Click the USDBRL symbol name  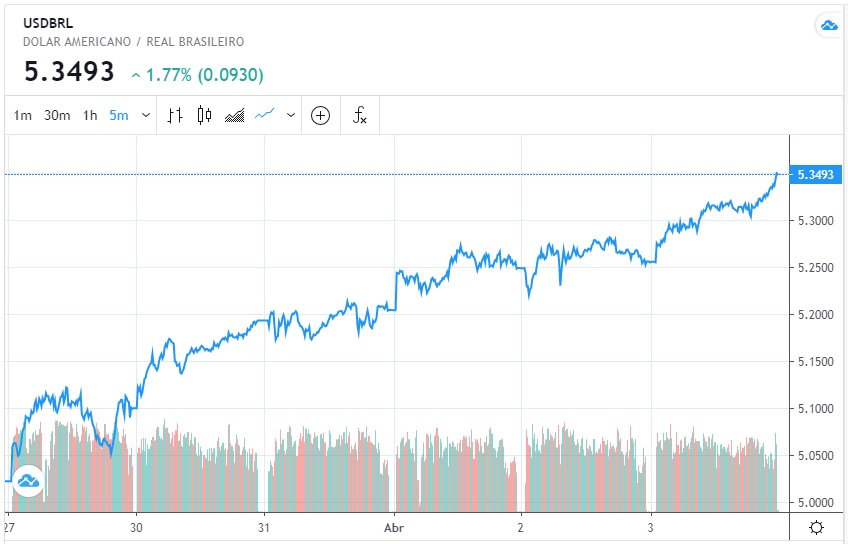point(48,22)
